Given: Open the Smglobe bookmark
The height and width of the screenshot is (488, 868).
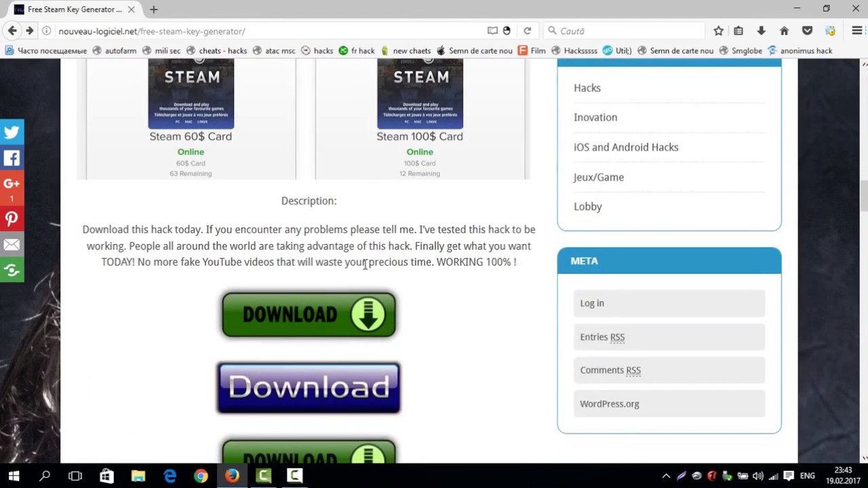Looking at the screenshot, I should click(x=741, y=51).
